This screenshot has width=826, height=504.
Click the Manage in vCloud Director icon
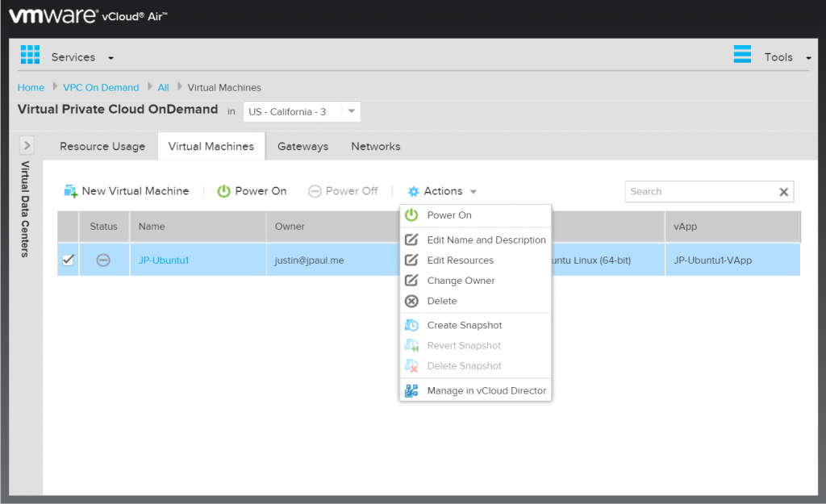coord(411,391)
